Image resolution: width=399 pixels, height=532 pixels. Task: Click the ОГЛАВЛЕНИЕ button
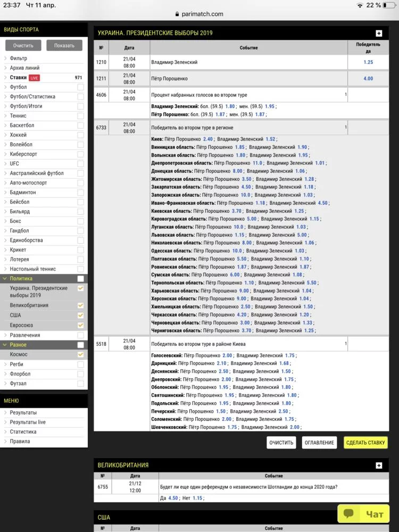(x=319, y=443)
